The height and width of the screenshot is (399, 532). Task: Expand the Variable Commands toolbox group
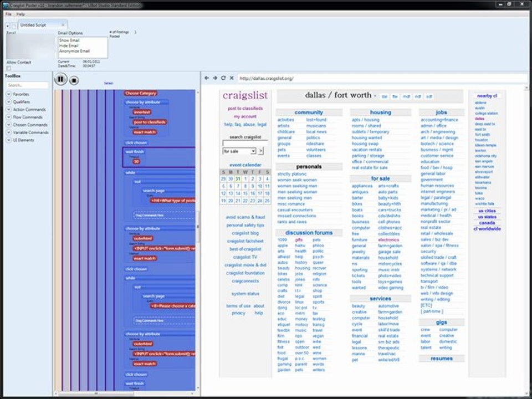coord(9,132)
